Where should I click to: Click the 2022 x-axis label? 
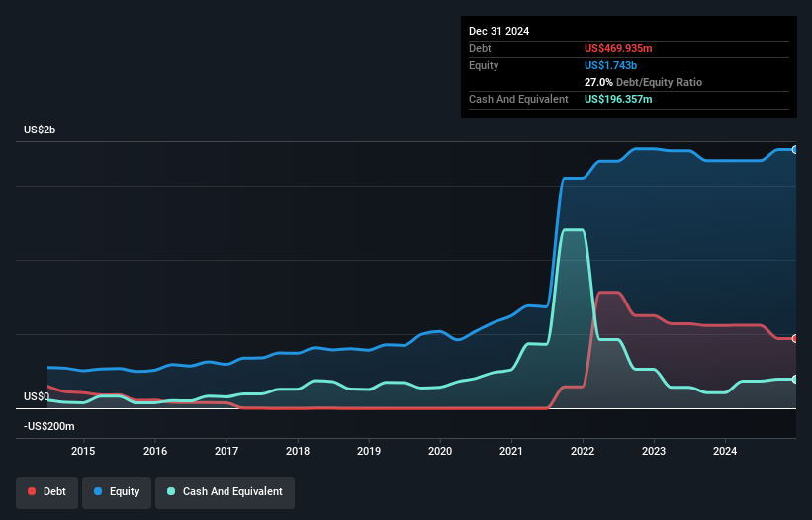[583, 451]
